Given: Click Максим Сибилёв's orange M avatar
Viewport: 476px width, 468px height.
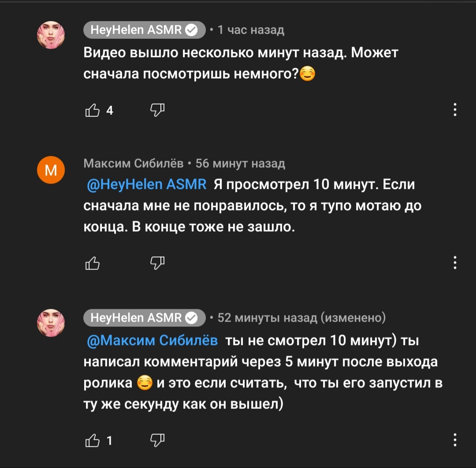Looking at the screenshot, I should click(x=51, y=169).
